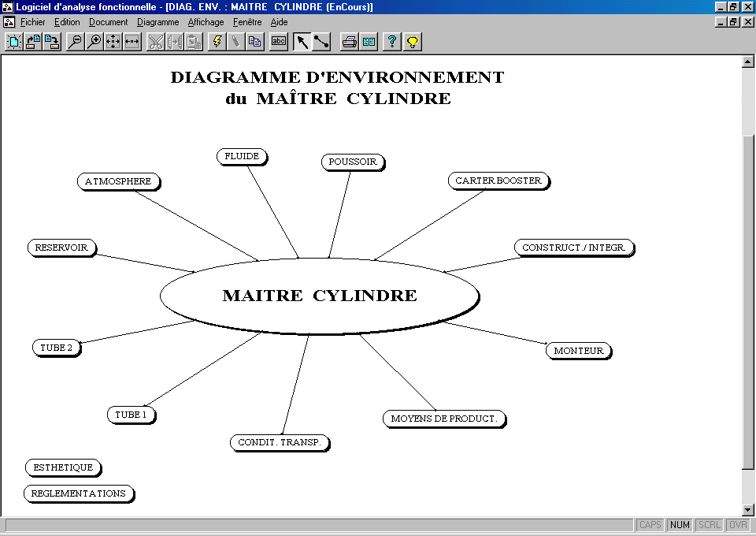Click the DIAGRAMME D'ENVIRONNEMENT title text
The image size is (756, 536).
[338, 77]
